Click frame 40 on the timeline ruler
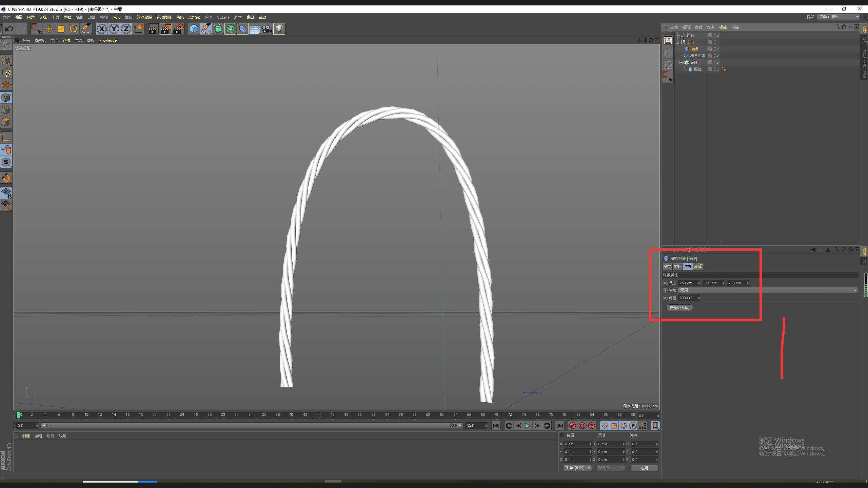 pos(291,415)
